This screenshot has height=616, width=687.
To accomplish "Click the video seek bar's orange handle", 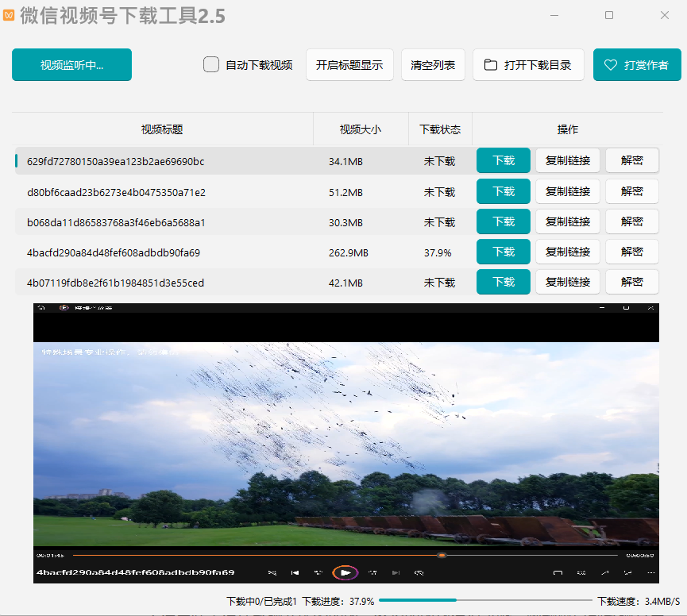I will tap(442, 555).
